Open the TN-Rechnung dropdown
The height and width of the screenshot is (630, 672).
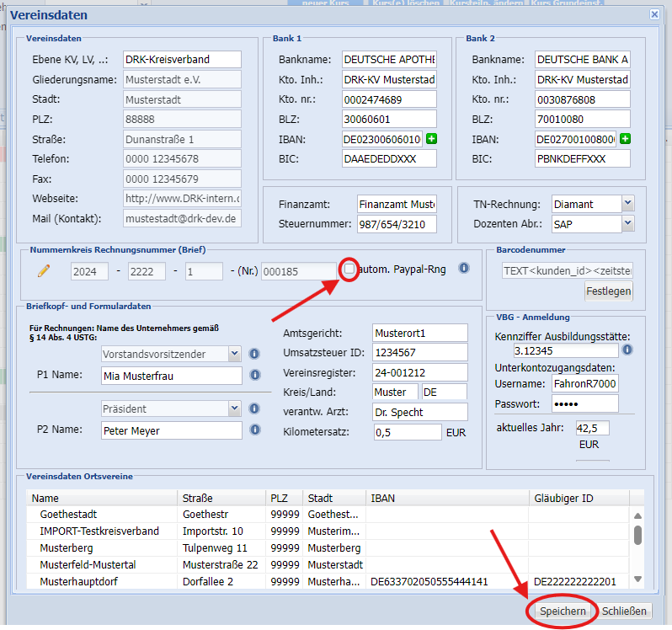coord(627,204)
